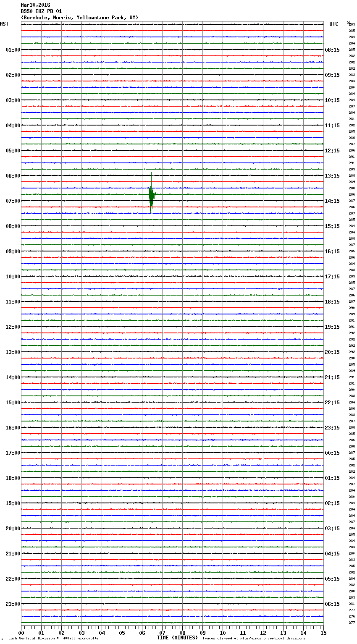
Task: Click the 15:15 UTC time label
Action: [332, 226]
